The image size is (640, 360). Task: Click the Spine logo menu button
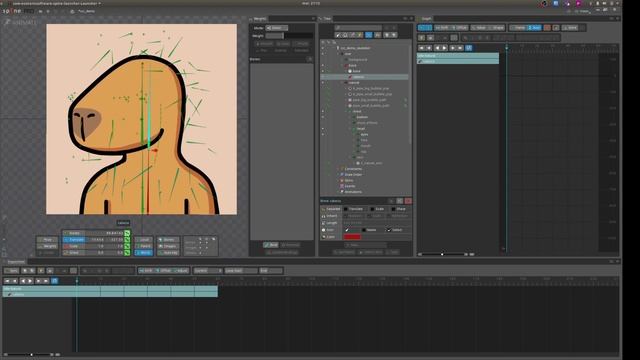[x=19, y=11]
